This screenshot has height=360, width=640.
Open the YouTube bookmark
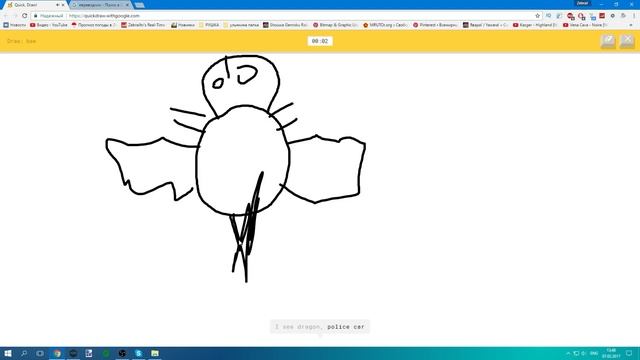[x=49, y=25]
